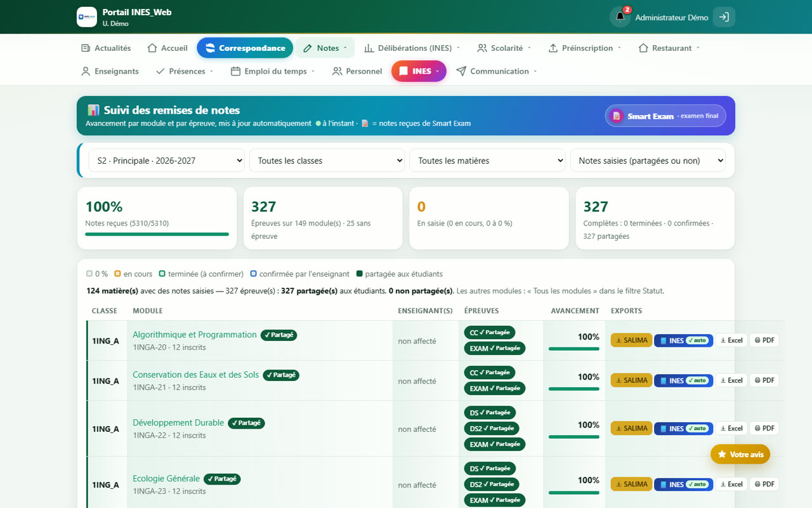Click the star icon on Votre avis

tap(722, 455)
